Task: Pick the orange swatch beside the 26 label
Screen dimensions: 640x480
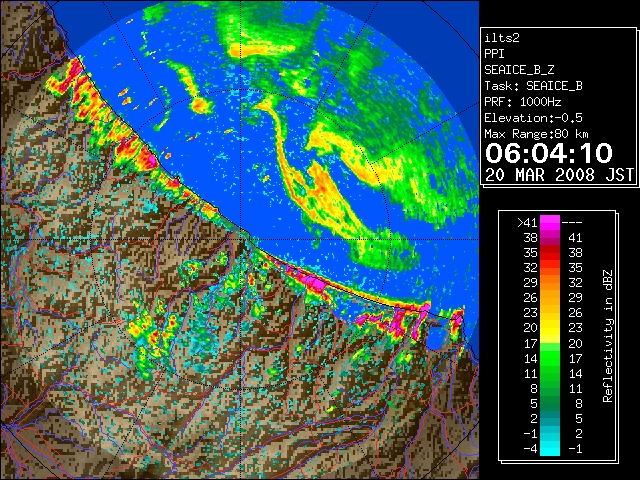Action: click(x=550, y=298)
